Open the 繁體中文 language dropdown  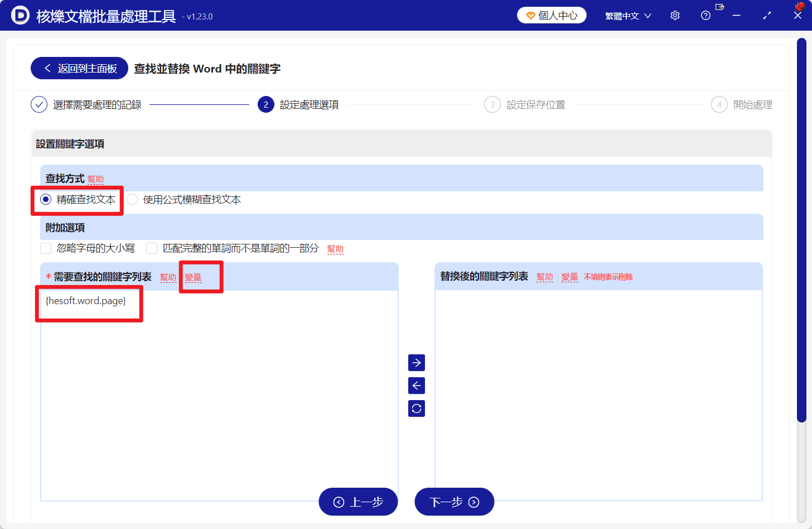[x=628, y=16]
